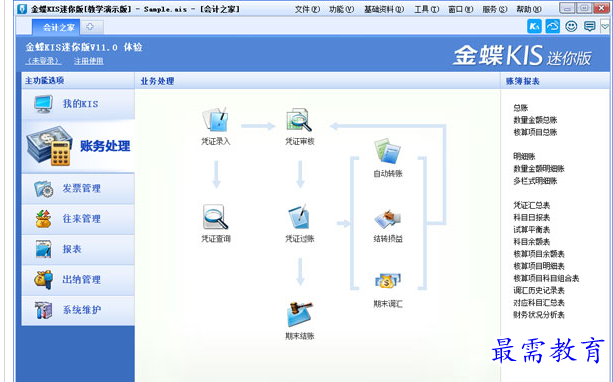Expand the toolbar overflow arrow

[605, 26]
